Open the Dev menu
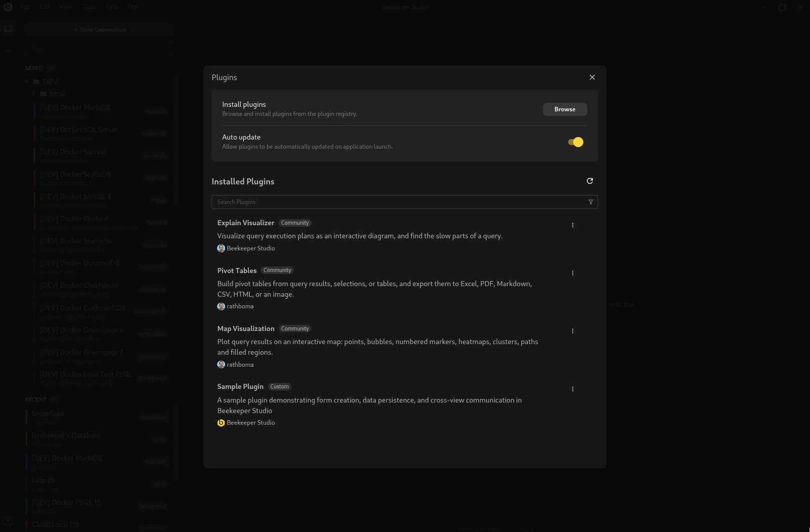 point(132,7)
